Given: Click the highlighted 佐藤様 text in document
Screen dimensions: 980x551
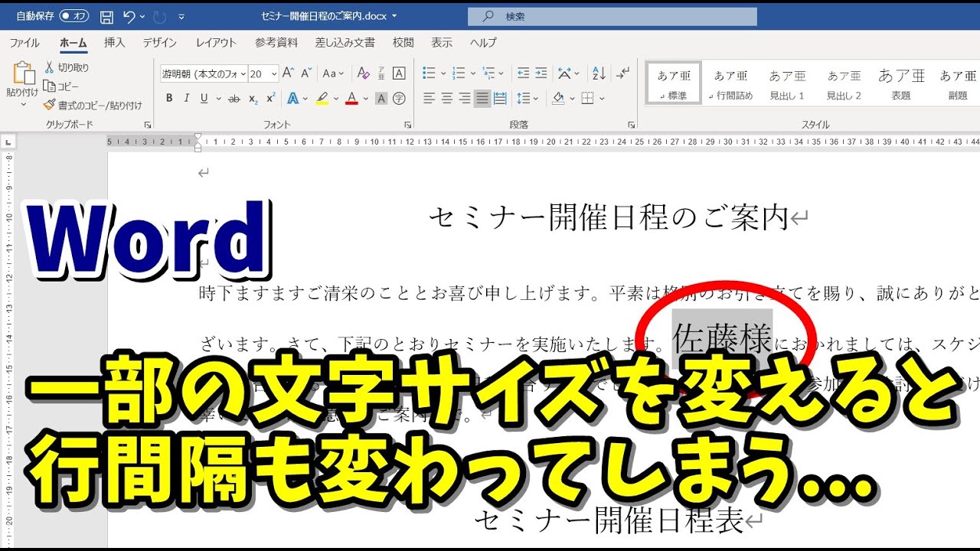Looking at the screenshot, I should click(722, 339).
